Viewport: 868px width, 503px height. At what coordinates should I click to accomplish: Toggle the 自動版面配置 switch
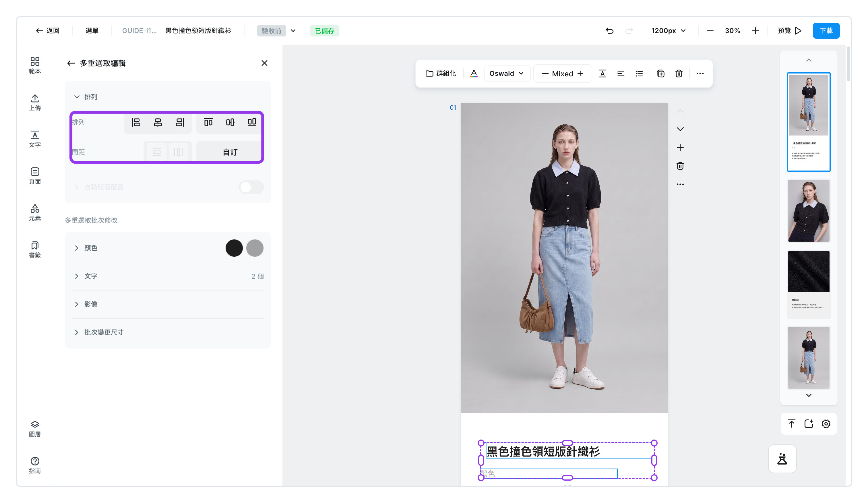click(x=251, y=187)
